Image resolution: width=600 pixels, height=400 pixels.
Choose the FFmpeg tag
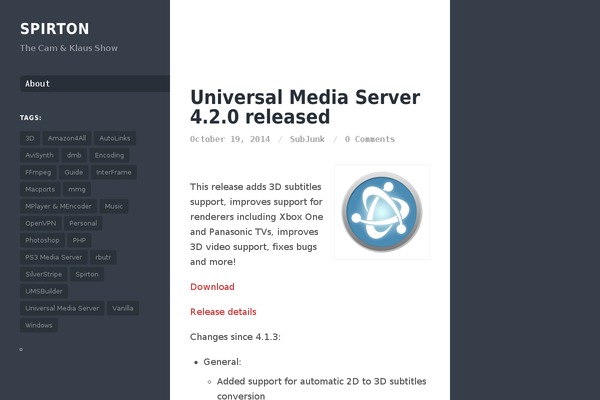pyautogui.click(x=38, y=172)
